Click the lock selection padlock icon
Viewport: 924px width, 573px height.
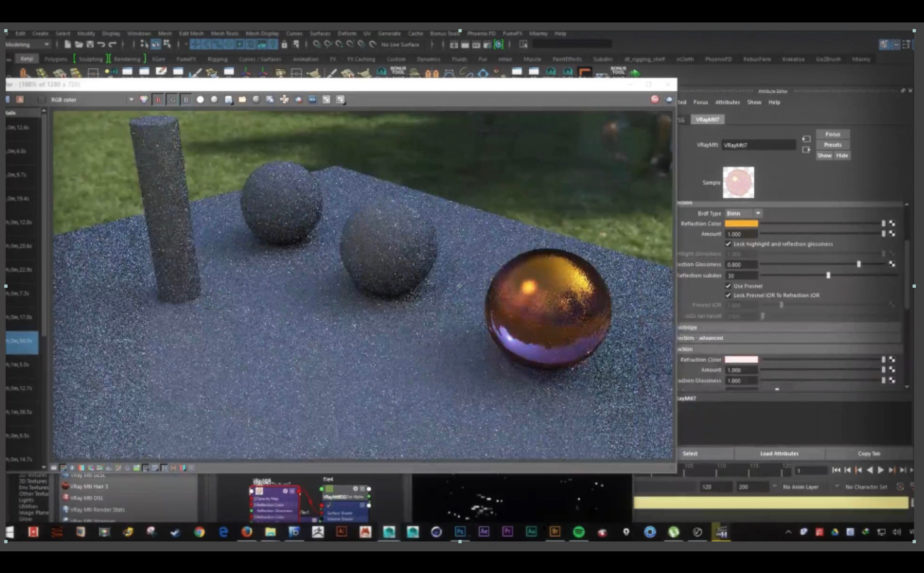(284, 44)
